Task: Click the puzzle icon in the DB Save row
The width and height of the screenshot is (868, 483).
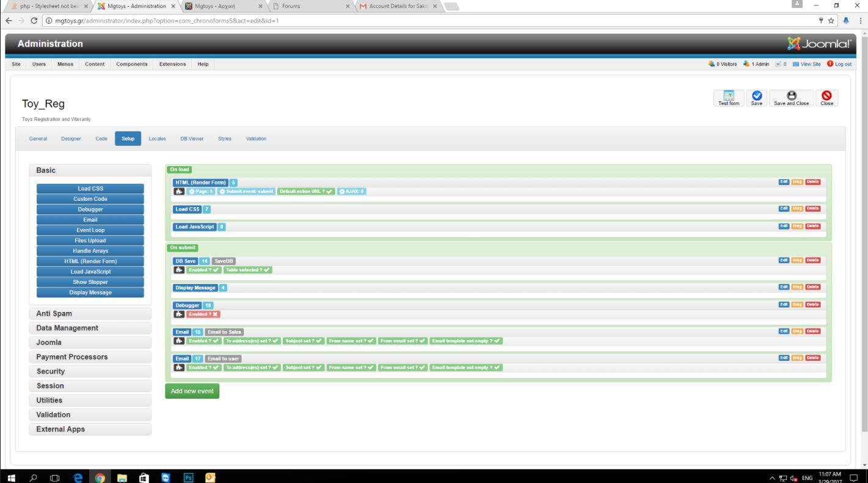Action: tap(179, 270)
